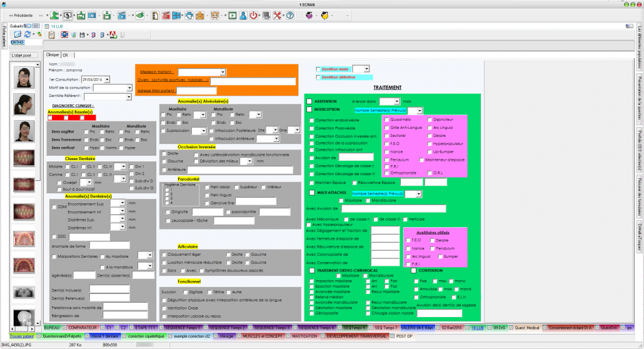The height and width of the screenshot is (349, 644).
Task: Open help with the question mark icon
Action: point(290,15)
